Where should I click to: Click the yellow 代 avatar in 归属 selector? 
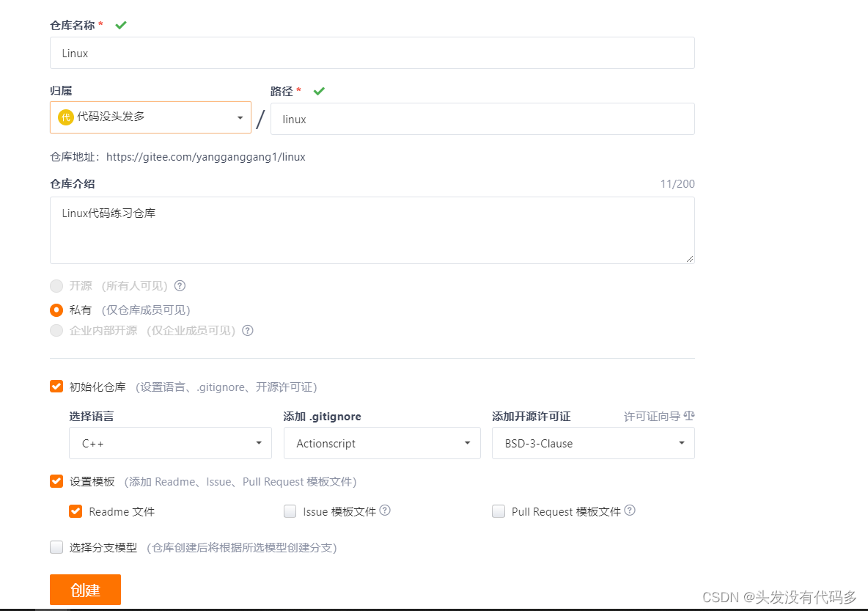pos(66,117)
